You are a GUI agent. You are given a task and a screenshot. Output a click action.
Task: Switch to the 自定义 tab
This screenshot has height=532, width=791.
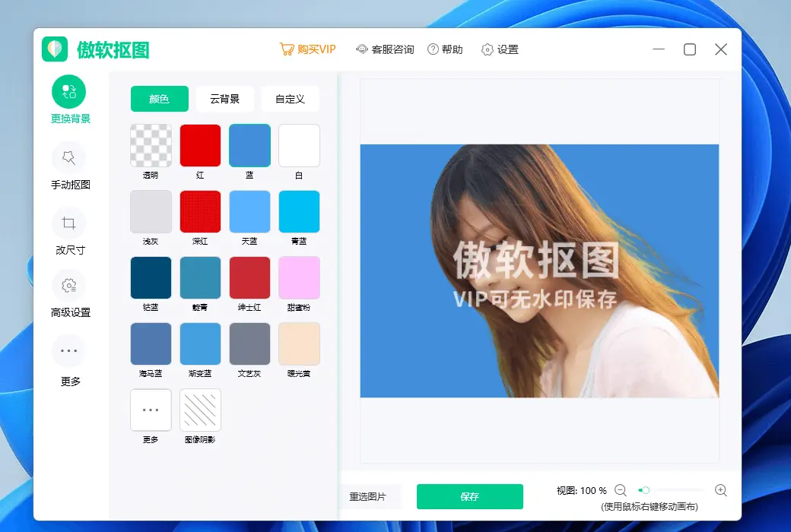[290, 99]
